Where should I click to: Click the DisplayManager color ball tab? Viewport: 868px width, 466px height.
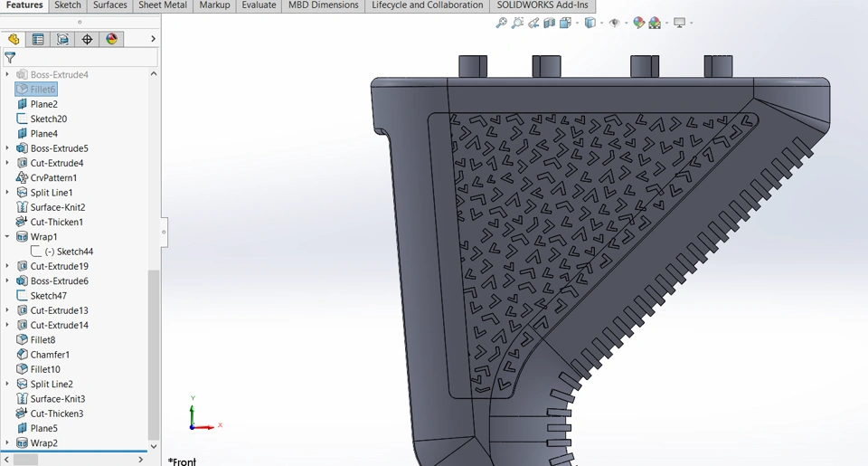point(111,39)
